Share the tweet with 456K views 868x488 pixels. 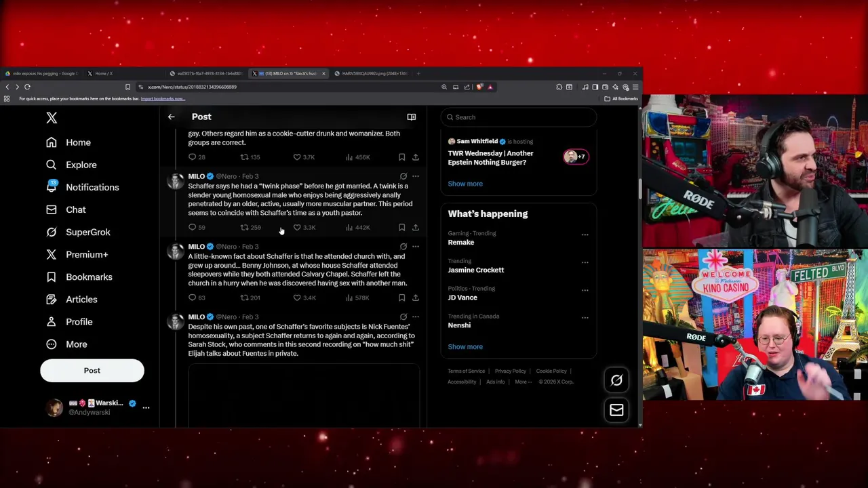pos(416,157)
